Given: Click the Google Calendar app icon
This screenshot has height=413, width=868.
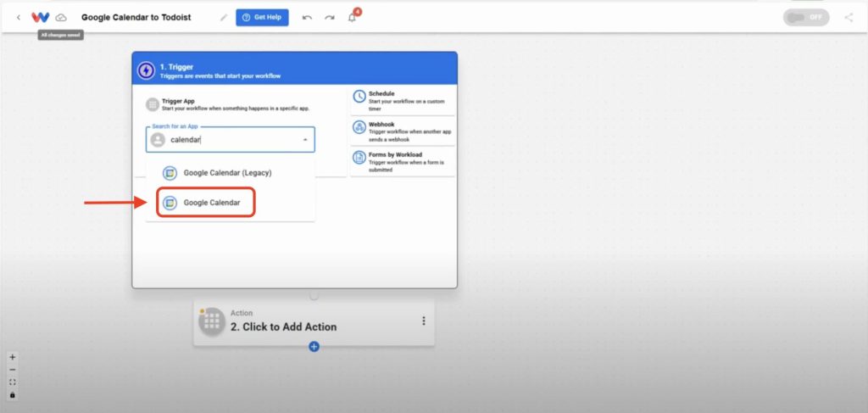Looking at the screenshot, I should pyautogui.click(x=170, y=203).
